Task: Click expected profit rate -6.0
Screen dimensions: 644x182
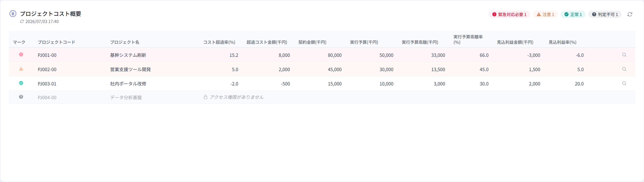Action: pyautogui.click(x=580, y=55)
